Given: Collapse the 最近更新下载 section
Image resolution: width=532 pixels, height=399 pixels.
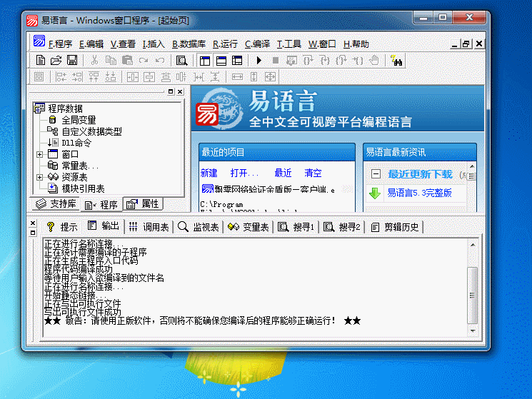Looking at the screenshot, I should (x=376, y=174).
